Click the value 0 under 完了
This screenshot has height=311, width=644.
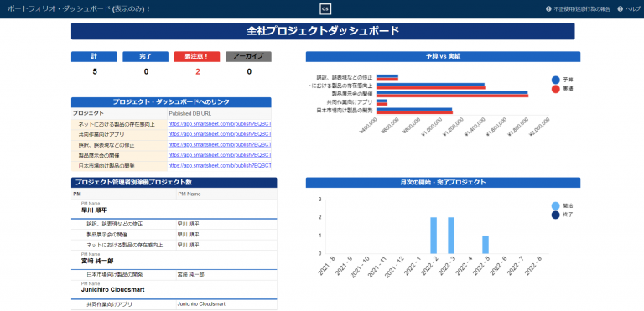click(x=146, y=72)
